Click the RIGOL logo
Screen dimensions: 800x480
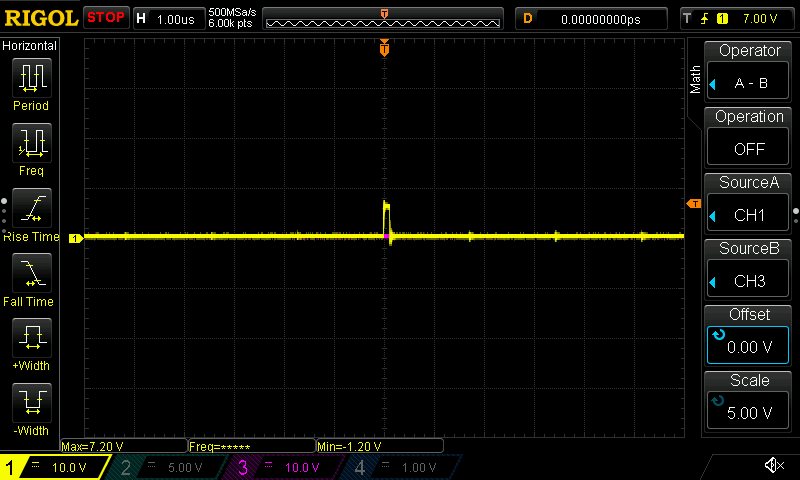41,18
